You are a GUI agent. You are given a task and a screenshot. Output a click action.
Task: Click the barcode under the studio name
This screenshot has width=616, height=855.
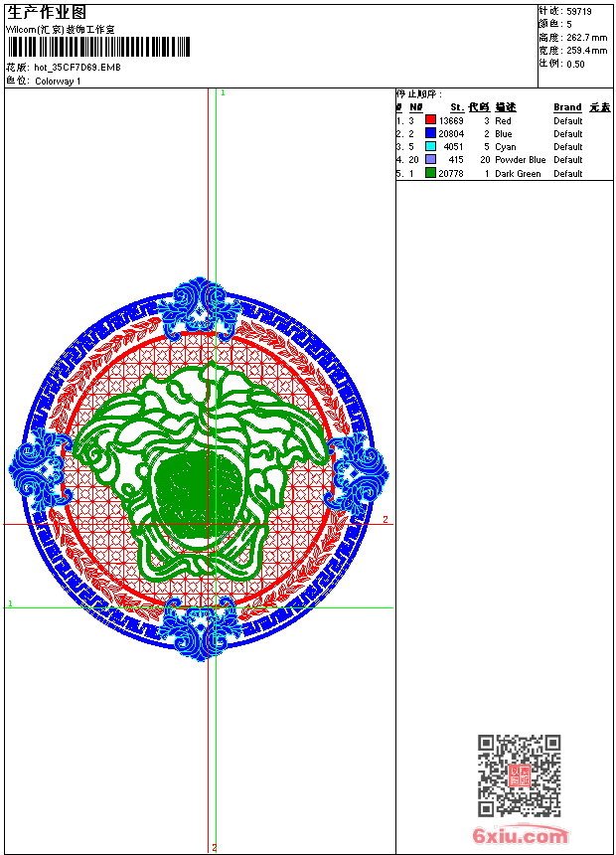98,47
